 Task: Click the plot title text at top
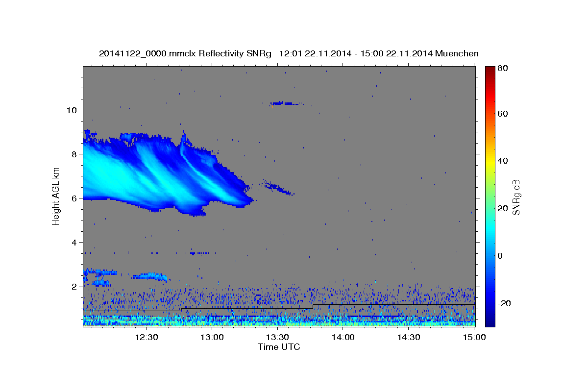[x=289, y=53]
